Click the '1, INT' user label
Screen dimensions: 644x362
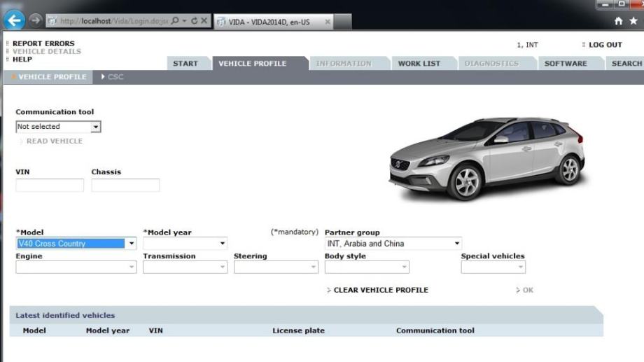pyautogui.click(x=527, y=45)
